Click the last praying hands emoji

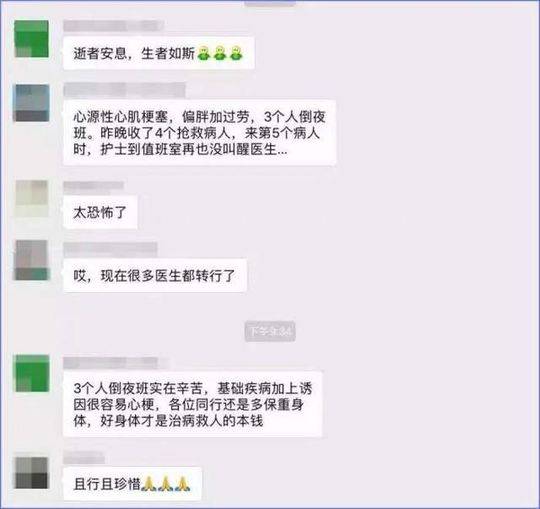(182, 484)
